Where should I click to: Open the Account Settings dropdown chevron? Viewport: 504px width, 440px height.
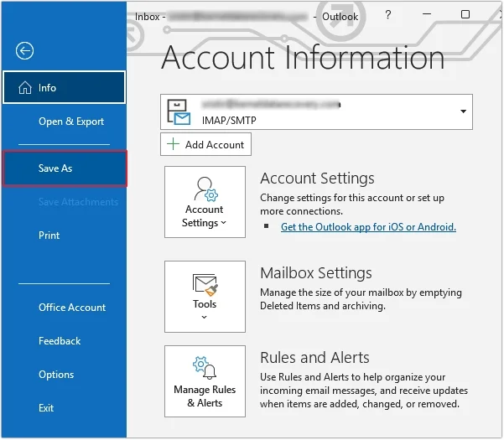224,224
